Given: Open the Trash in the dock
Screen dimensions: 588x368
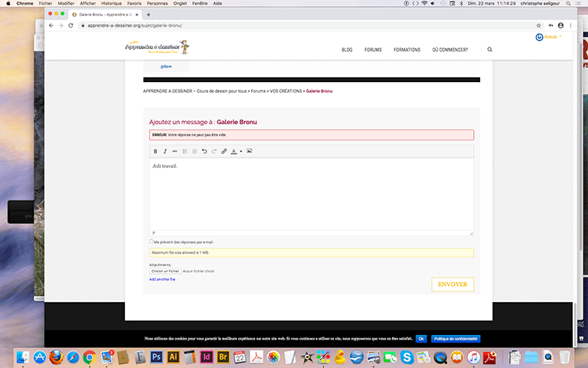Looking at the screenshot, I should point(564,357).
